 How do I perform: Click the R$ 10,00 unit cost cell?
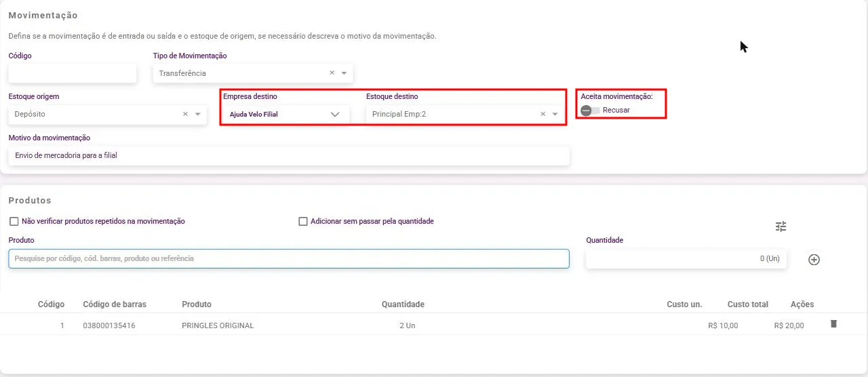(x=723, y=325)
